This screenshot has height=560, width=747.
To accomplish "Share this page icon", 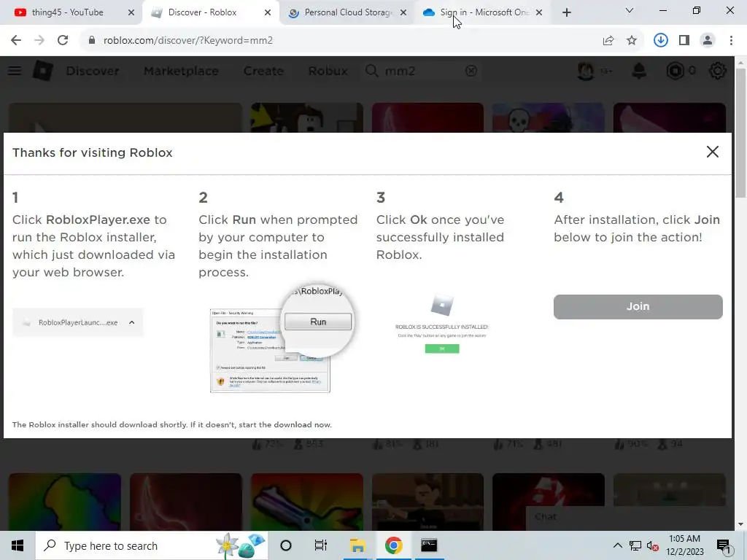I will tap(608, 41).
